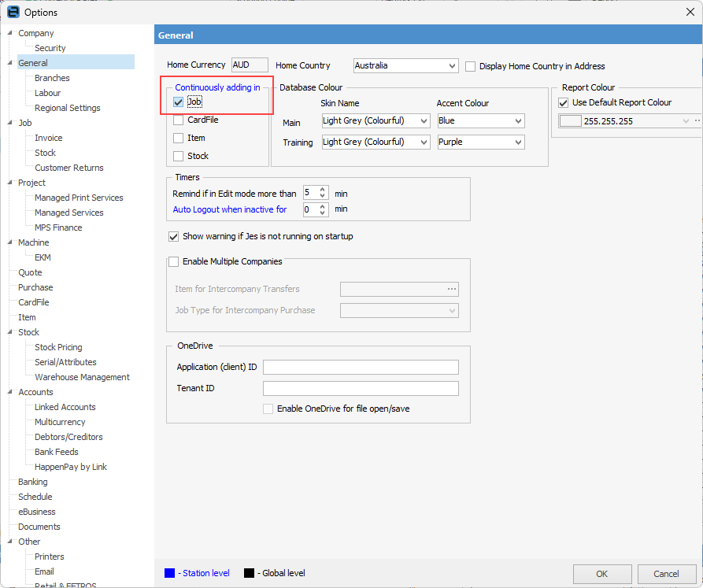The height and width of the screenshot is (588, 703).
Task: Enable Display Home Country in Address
Action: (472, 66)
